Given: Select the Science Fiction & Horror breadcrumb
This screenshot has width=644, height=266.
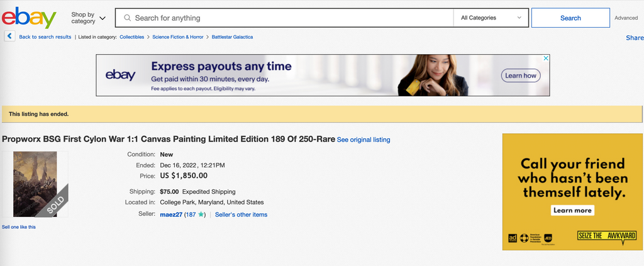Looking at the screenshot, I should coord(179,37).
